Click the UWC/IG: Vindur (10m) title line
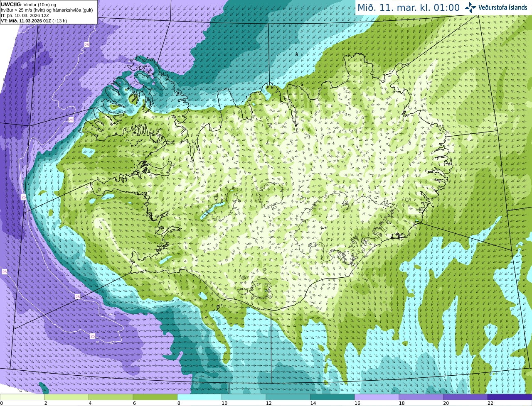The width and height of the screenshot is (532, 406). pos(28,5)
